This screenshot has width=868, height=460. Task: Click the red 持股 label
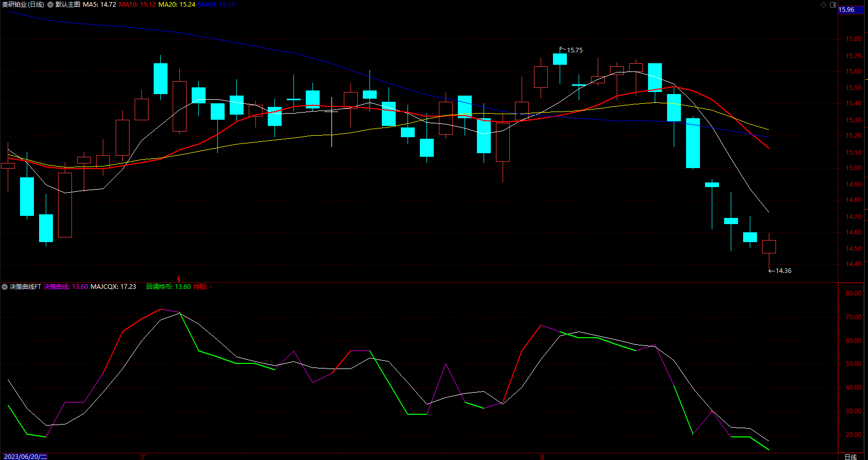pyautogui.click(x=202, y=287)
